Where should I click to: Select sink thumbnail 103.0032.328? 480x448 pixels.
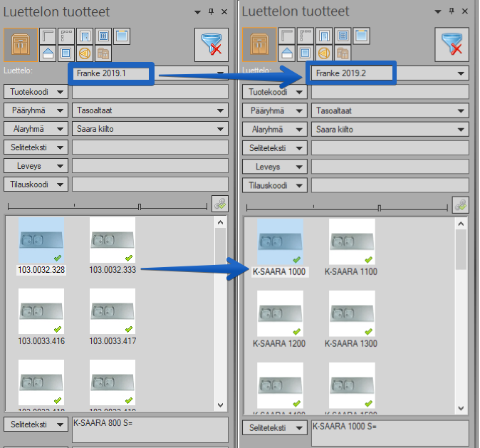[41, 241]
